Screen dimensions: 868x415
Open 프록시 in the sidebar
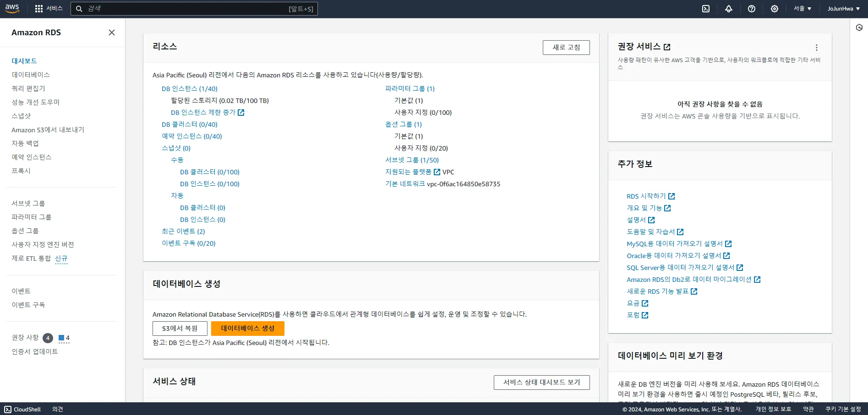pyautogui.click(x=21, y=171)
